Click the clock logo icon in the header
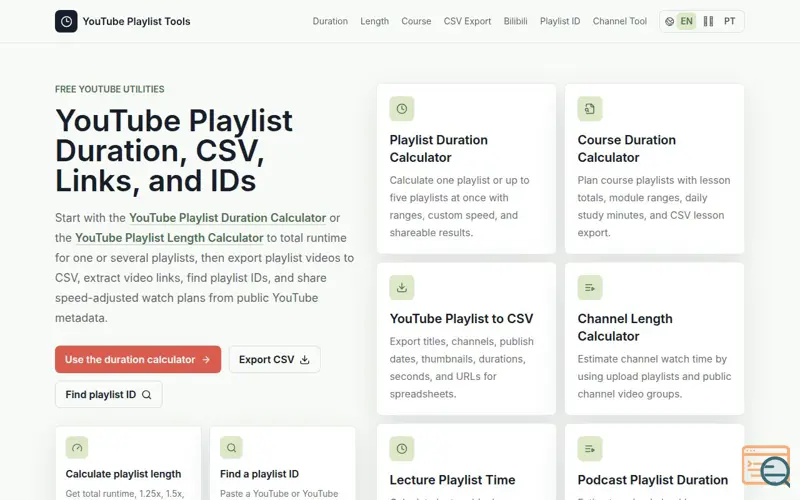800x500 pixels. pyautogui.click(x=66, y=21)
